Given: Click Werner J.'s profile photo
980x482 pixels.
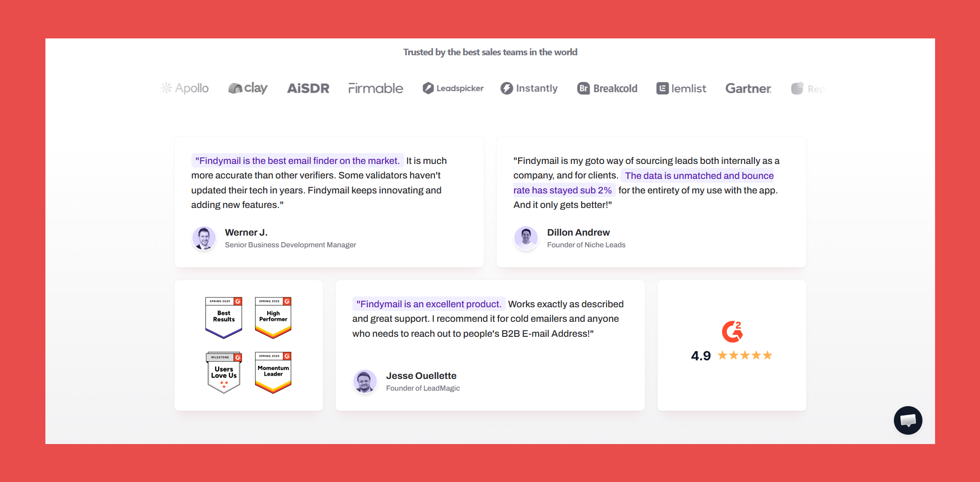Looking at the screenshot, I should tap(204, 238).
